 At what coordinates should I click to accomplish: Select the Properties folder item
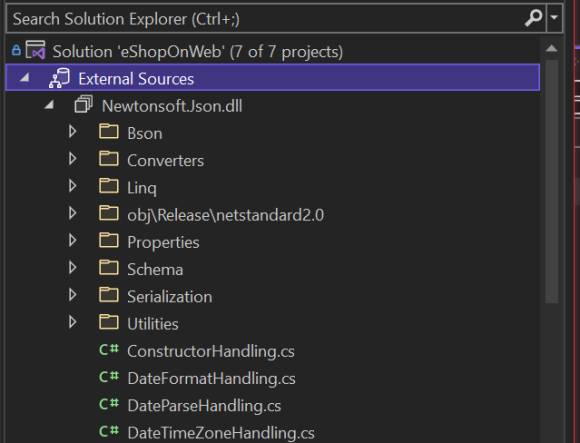click(163, 243)
